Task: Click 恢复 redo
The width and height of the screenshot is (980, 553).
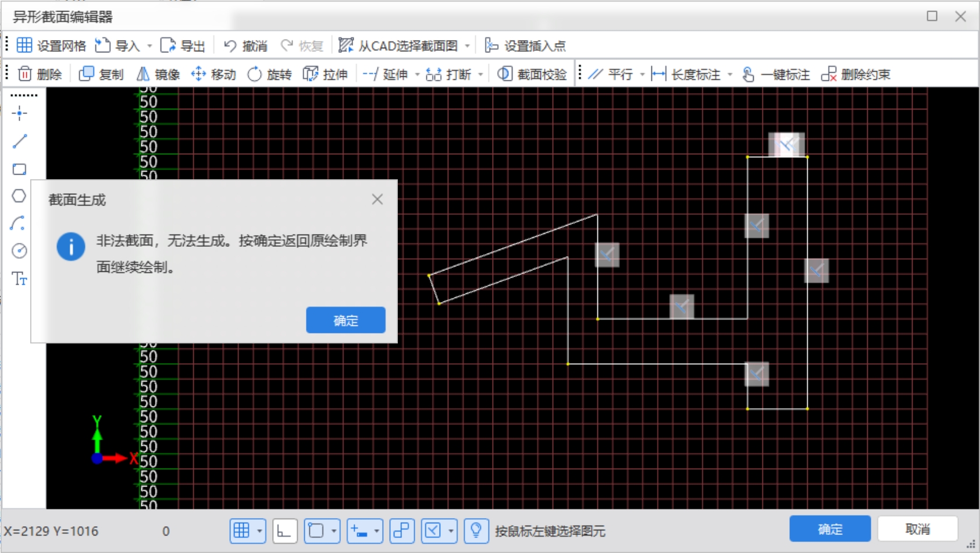Action: [x=302, y=45]
